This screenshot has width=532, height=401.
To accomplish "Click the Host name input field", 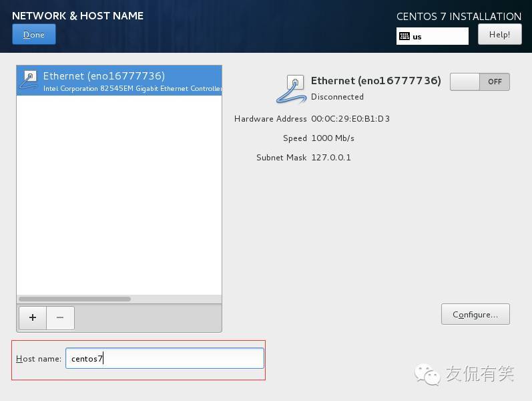I will pos(165,358).
